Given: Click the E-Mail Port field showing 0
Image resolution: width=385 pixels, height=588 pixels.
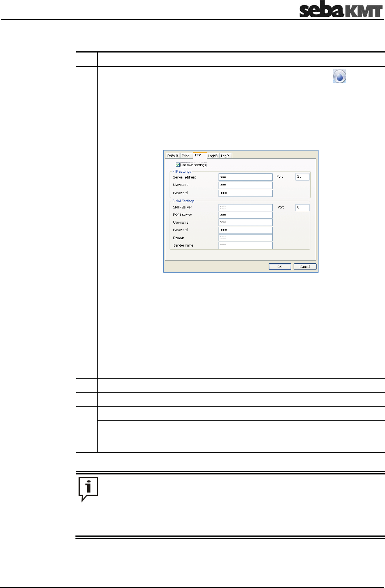Looking at the screenshot, I should point(303,208).
